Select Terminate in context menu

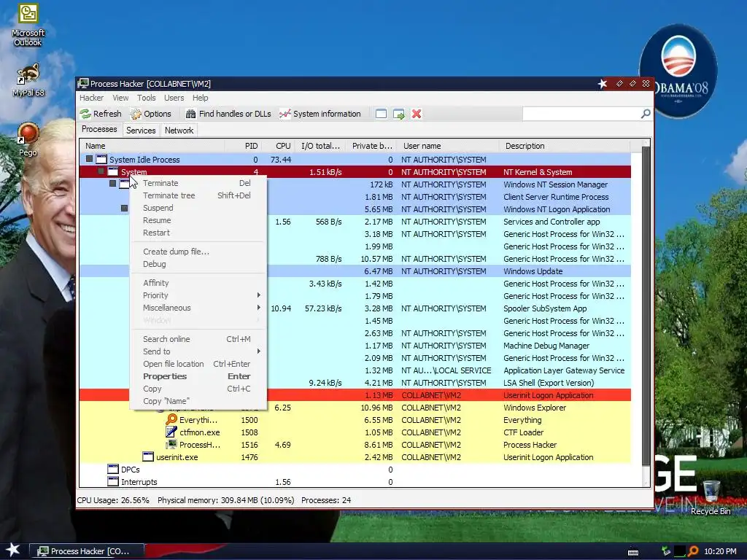198,183
